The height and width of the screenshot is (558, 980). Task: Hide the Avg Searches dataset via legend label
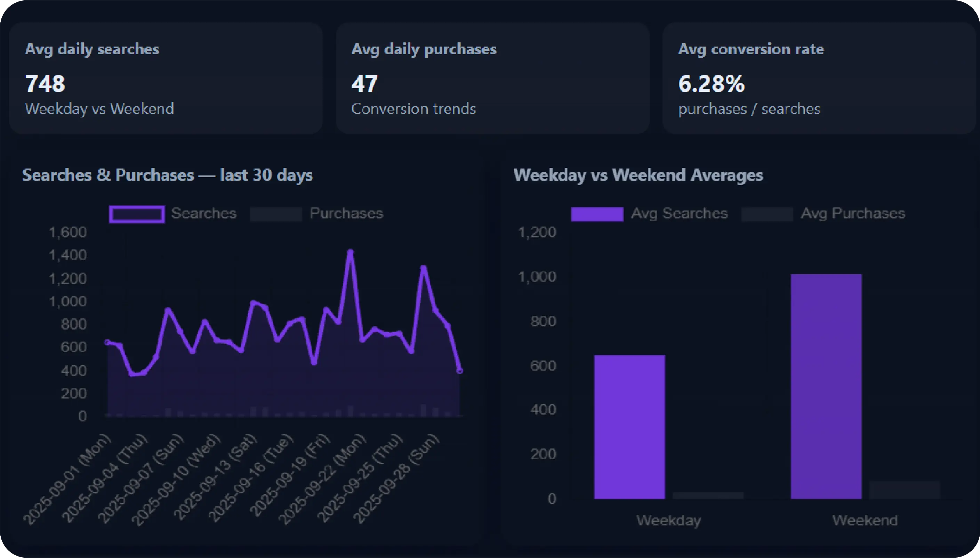(679, 213)
